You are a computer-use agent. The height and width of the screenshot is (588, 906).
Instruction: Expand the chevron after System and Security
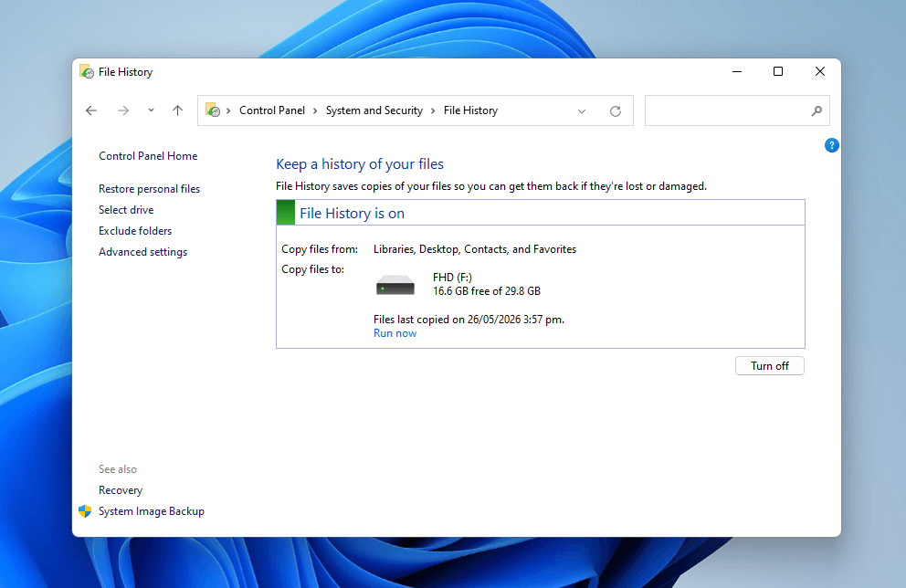(433, 110)
